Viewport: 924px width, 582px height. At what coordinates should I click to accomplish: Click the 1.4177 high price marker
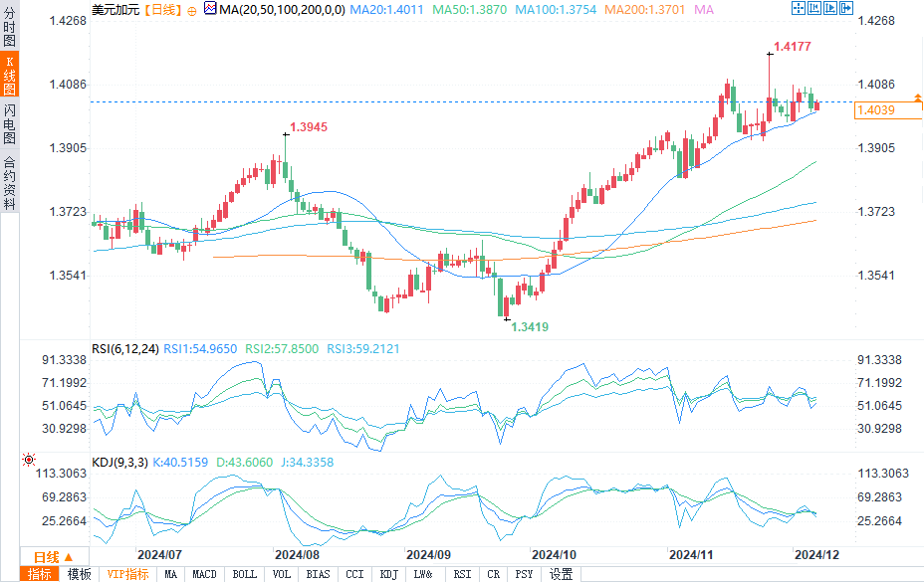pos(792,47)
